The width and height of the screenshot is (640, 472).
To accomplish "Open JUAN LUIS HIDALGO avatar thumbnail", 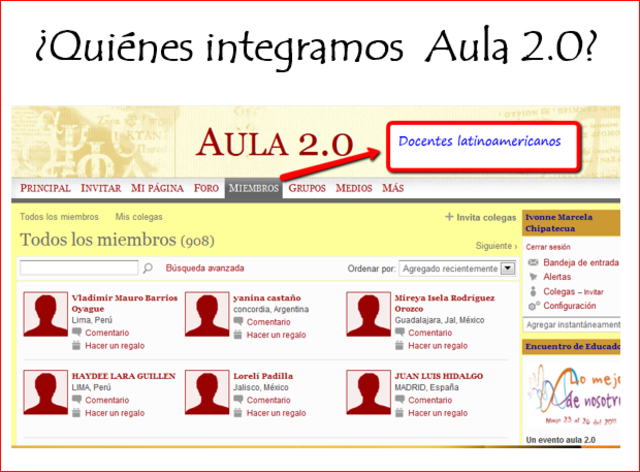I will [x=369, y=392].
